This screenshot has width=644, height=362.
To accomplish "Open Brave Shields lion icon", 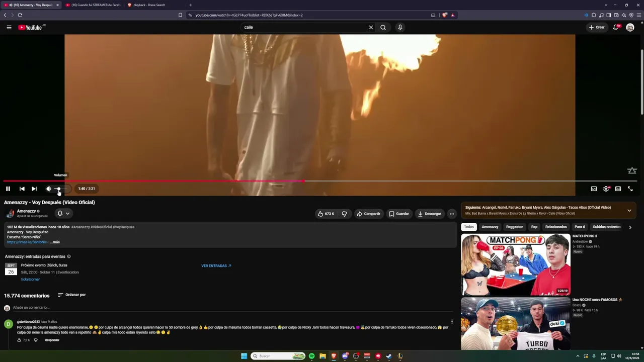I will click(x=445, y=15).
